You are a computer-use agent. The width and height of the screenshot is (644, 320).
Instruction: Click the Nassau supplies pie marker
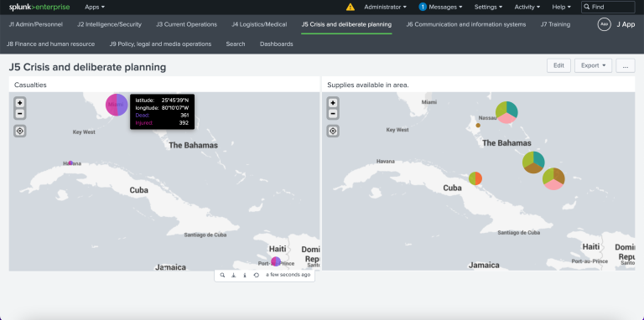click(x=506, y=112)
